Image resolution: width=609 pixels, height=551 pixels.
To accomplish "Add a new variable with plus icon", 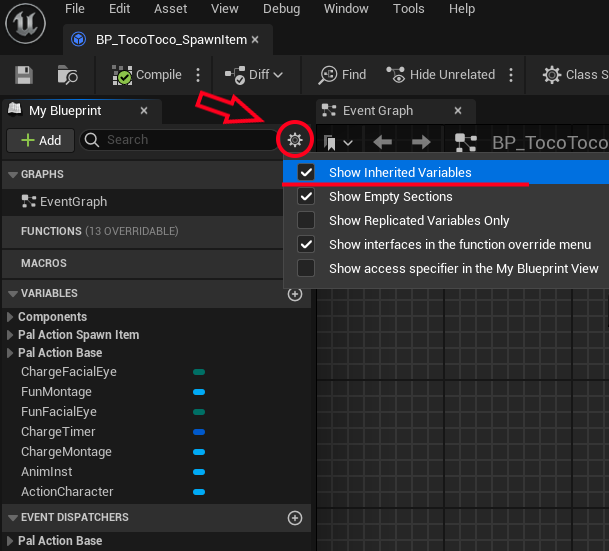I will pyautogui.click(x=295, y=294).
